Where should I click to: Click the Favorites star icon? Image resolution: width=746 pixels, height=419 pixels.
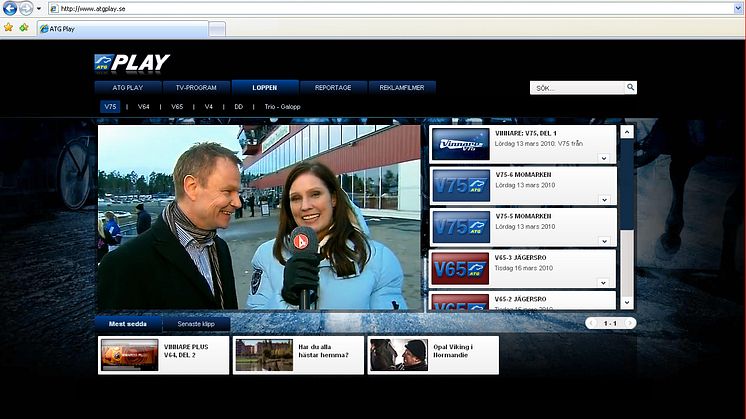(8, 28)
